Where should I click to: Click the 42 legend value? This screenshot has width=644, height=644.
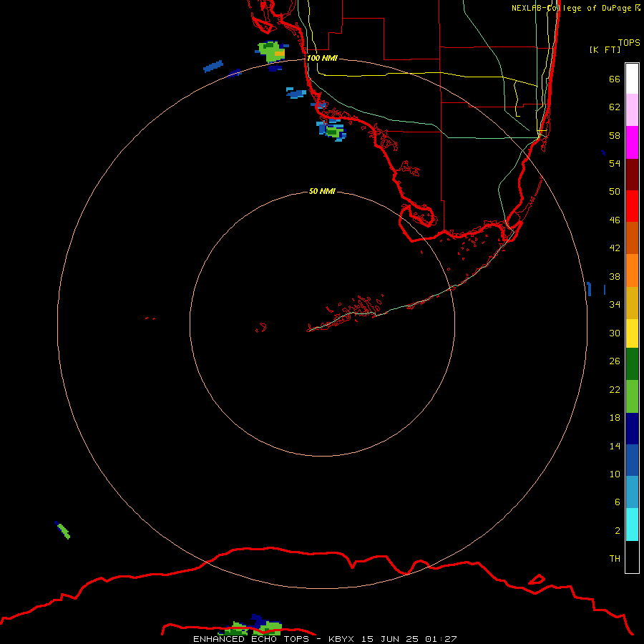(x=615, y=248)
